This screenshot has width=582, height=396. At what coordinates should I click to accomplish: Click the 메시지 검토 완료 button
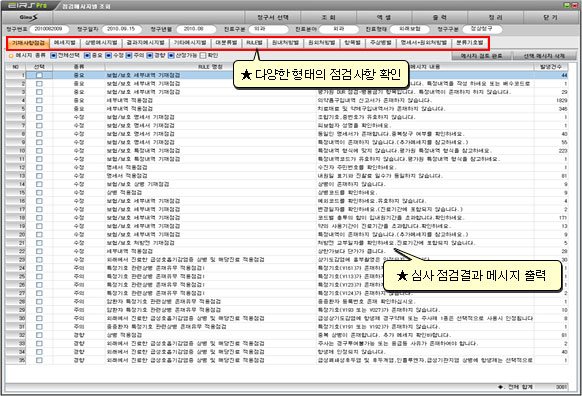(481, 56)
